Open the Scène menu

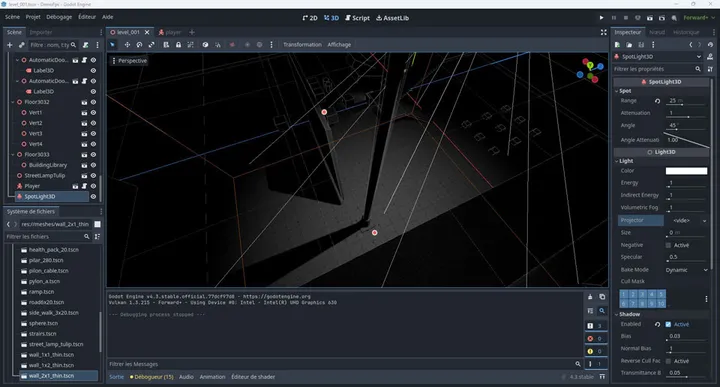12,17
